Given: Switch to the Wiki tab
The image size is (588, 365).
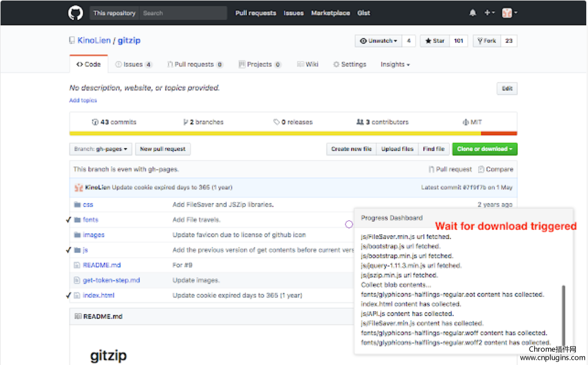Looking at the screenshot, I should tap(307, 64).
